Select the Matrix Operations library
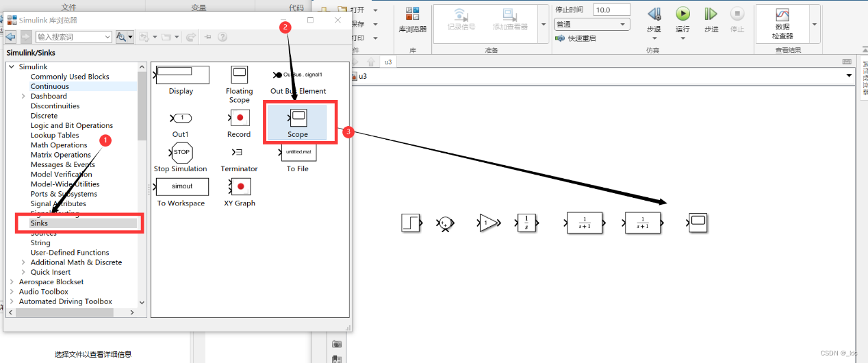Screen dimensions: 868x363 pyautogui.click(x=61, y=155)
